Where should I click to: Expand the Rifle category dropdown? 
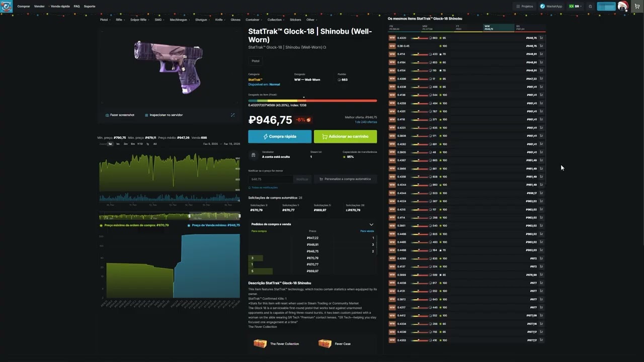(120, 20)
